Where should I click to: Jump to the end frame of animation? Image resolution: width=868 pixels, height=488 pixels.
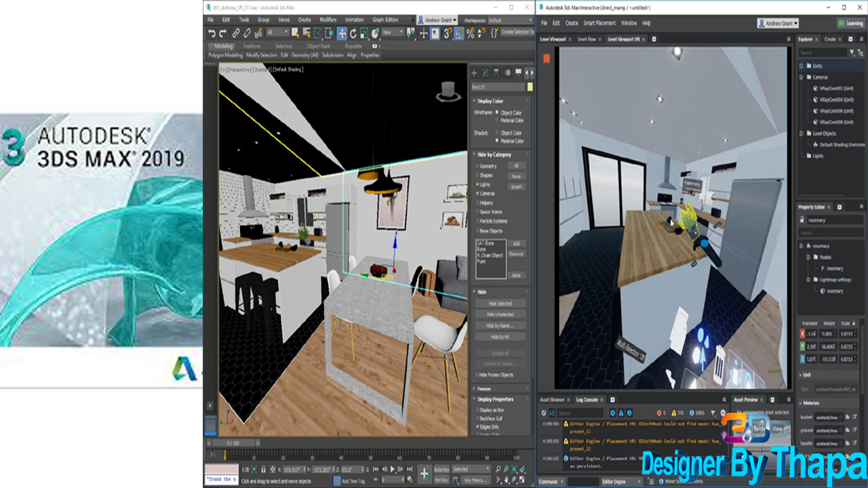point(410,469)
